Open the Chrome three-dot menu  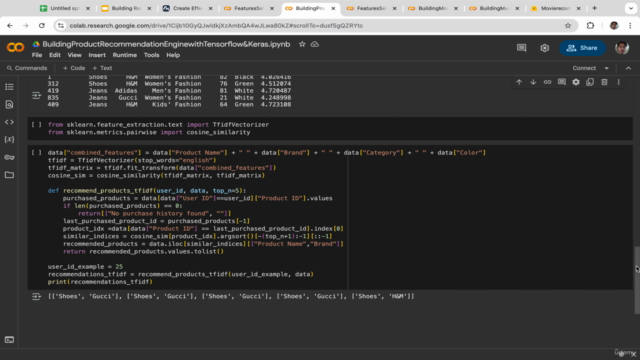[630, 25]
